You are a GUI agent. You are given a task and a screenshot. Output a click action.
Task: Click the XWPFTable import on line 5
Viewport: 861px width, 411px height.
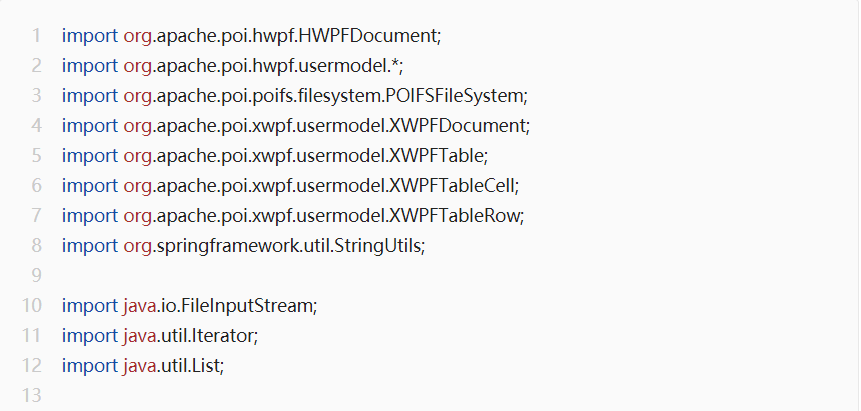[x=275, y=155]
